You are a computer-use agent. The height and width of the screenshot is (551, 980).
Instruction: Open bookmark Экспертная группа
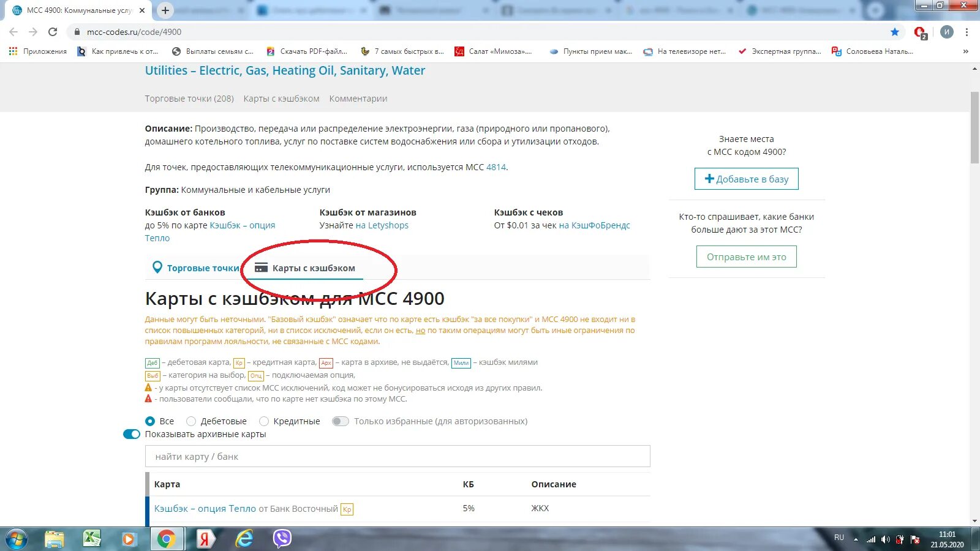point(779,51)
